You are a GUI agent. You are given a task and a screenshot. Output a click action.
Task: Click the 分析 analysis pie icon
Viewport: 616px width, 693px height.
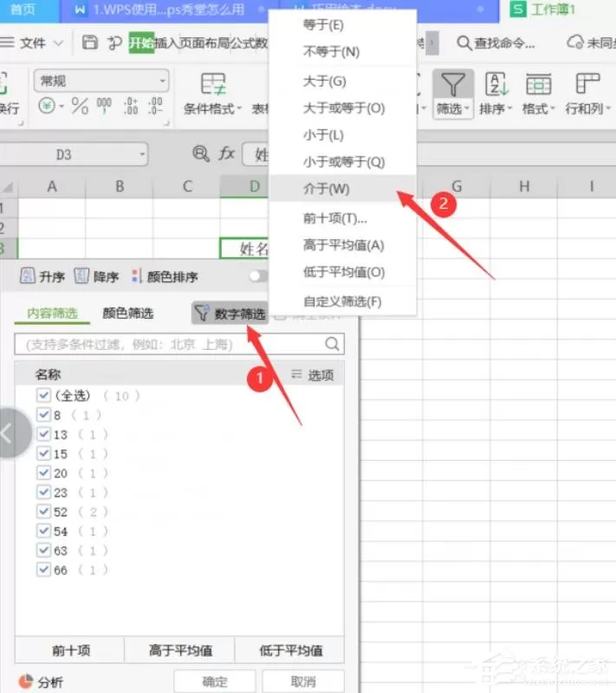[26, 681]
